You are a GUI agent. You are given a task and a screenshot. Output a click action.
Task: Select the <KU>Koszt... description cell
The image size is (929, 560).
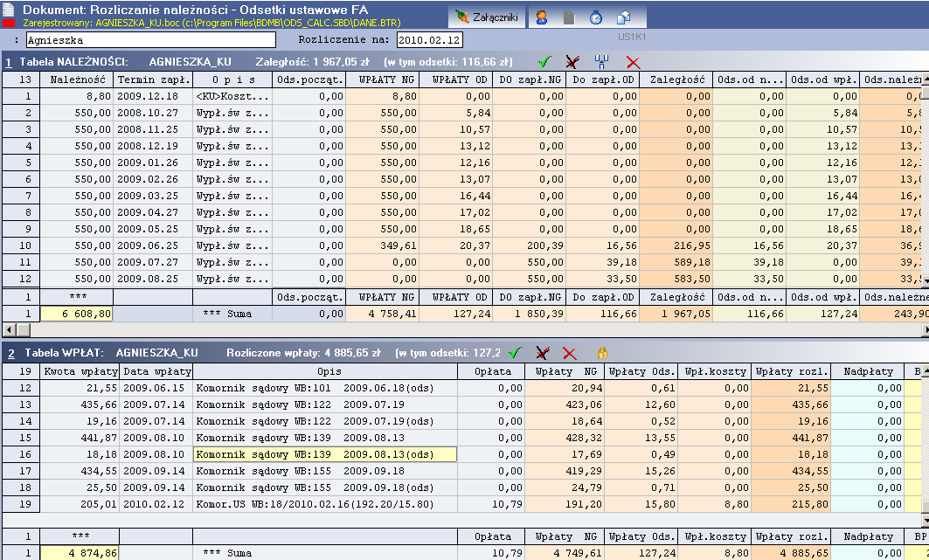(232, 96)
